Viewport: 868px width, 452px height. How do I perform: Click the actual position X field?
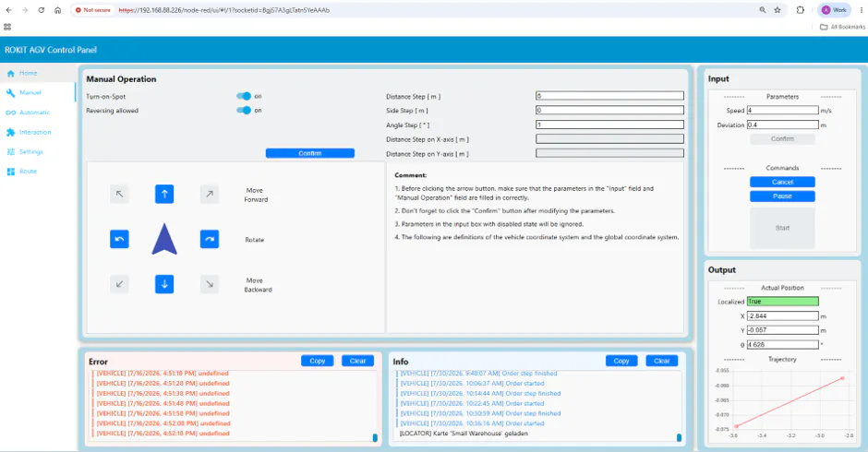coord(782,315)
